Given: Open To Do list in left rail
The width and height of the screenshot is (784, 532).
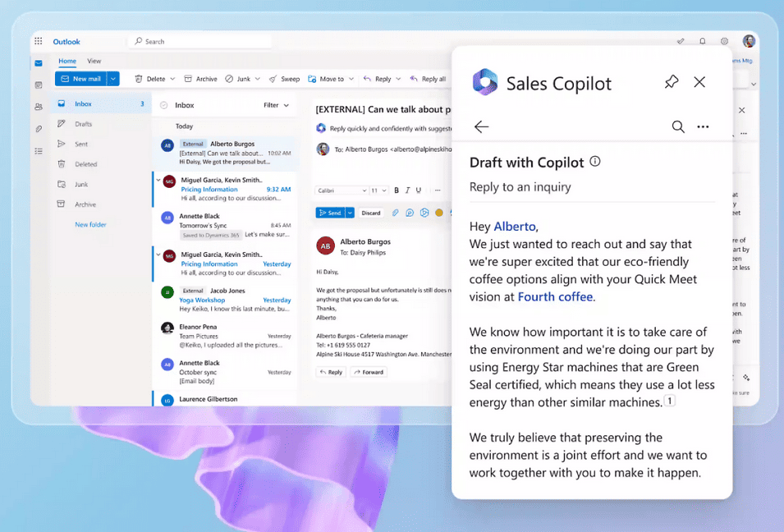Looking at the screenshot, I should click(x=39, y=151).
